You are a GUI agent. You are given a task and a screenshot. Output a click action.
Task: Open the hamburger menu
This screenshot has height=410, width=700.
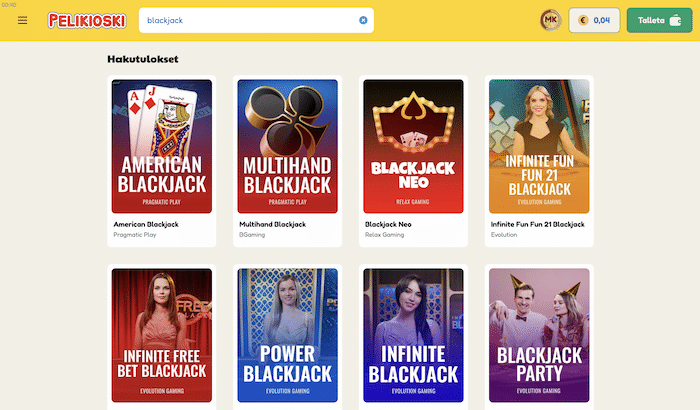(x=22, y=21)
